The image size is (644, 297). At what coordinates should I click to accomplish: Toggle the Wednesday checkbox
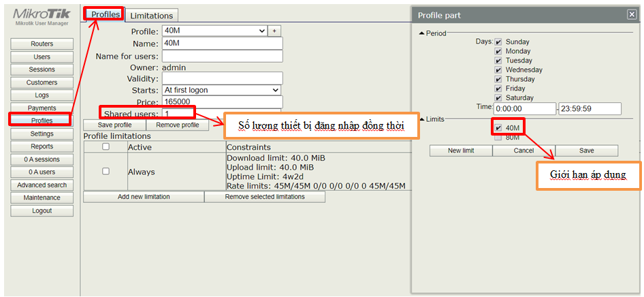[x=498, y=69]
